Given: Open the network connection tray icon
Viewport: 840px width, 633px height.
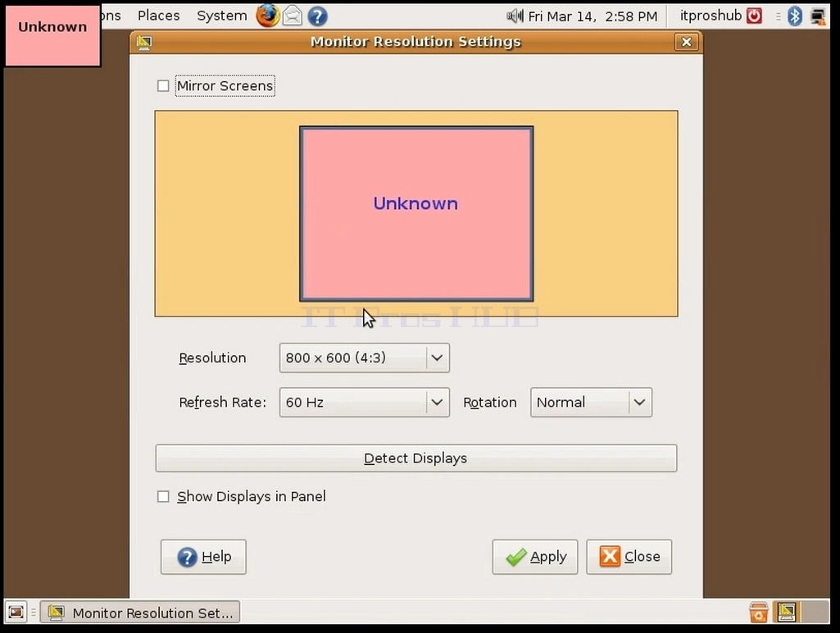Looking at the screenshot, I should [818, 16].
